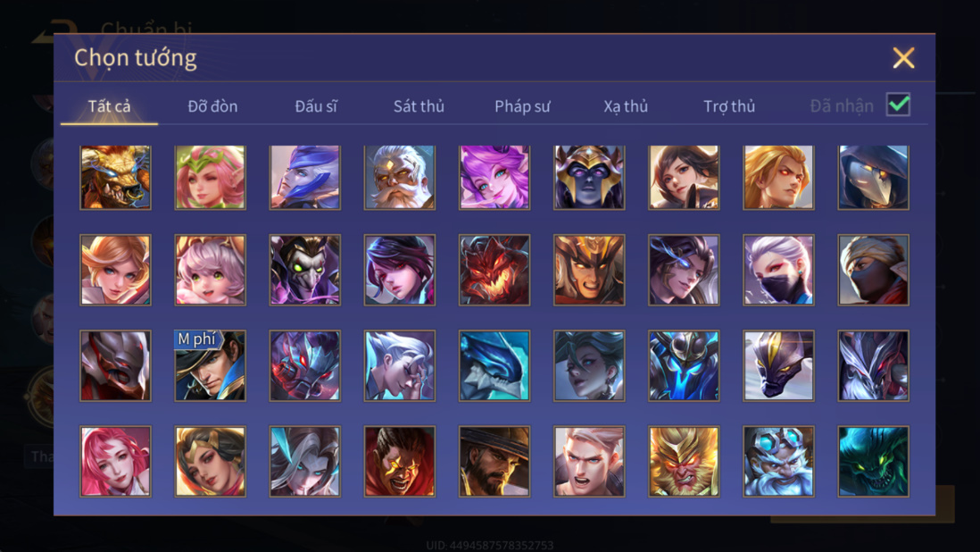
Task: Select the green glowing-eyed monster hero
Action: coord(873,462)
